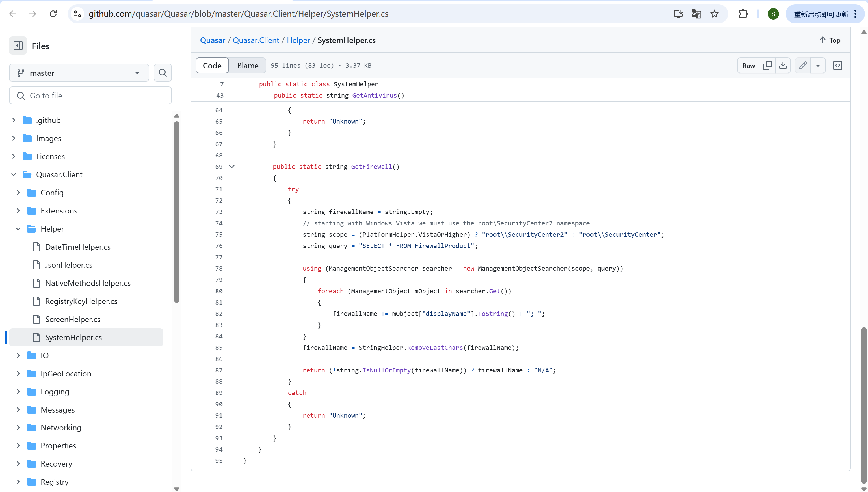The image size is (868, 492).
Task: Expand the Licenses folder chevron
Action: click(14, 156)
